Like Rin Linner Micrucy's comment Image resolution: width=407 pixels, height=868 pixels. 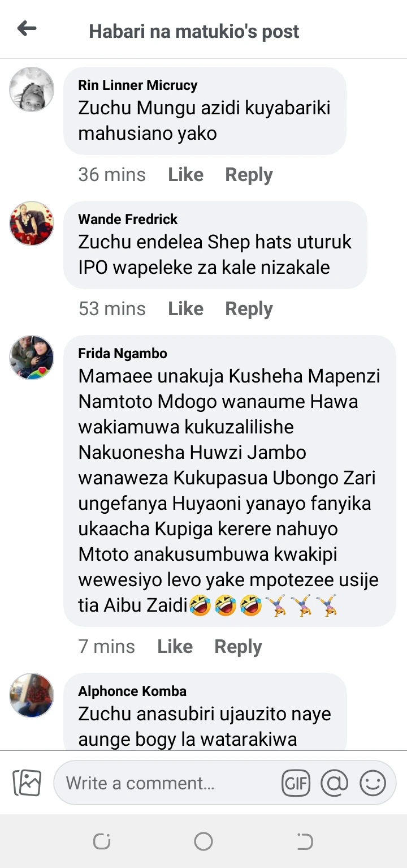tap(185, 174)
